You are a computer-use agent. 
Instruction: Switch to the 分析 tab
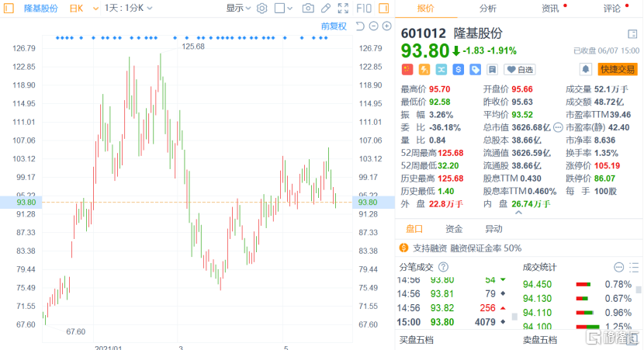click(x=488, y=9)
